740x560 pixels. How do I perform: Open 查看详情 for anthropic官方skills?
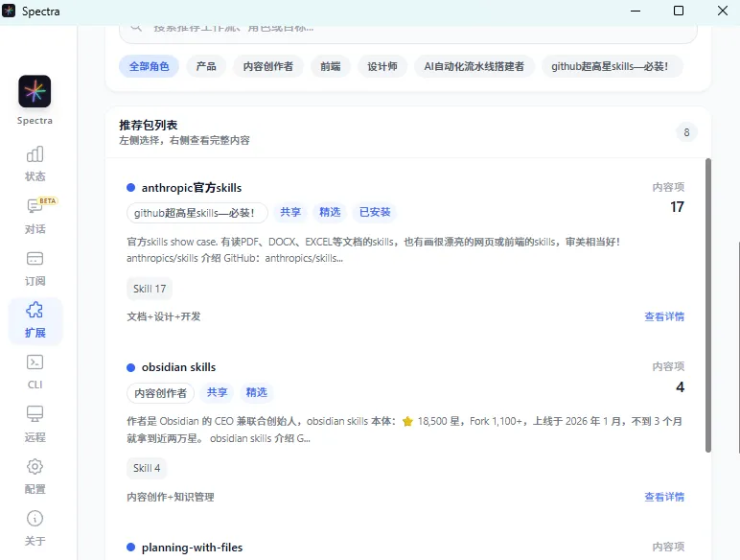tap(664, 316)
